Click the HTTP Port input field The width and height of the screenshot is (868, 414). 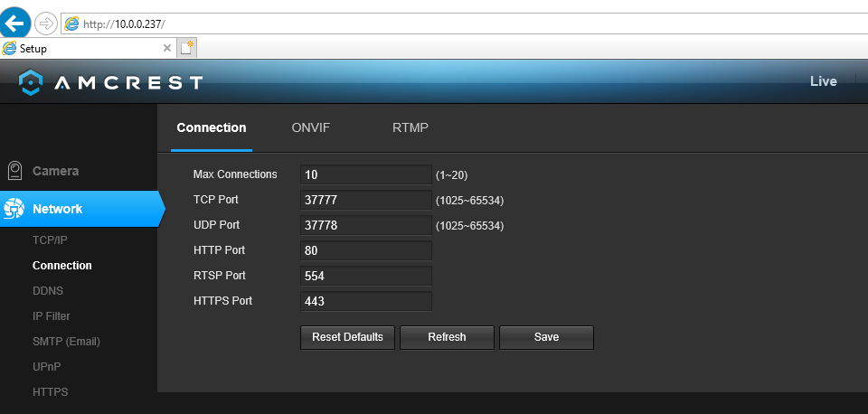point(366,250)
